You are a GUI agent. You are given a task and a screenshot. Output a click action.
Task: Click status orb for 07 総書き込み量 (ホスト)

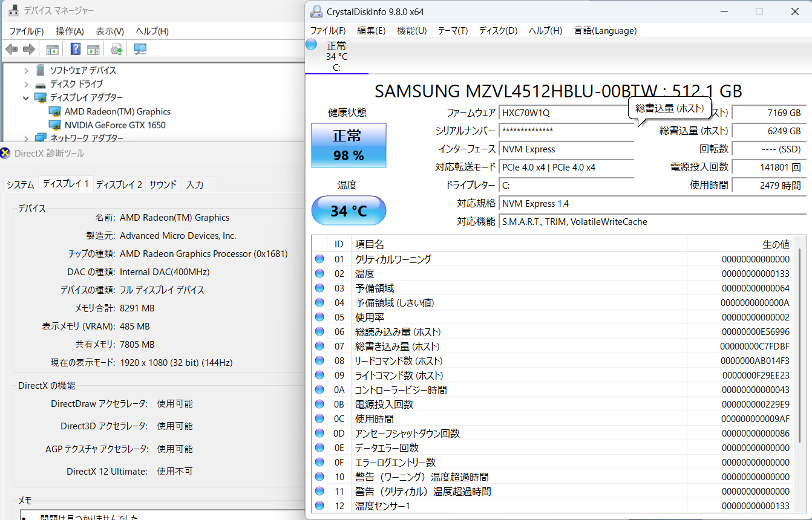coord(319,346)
